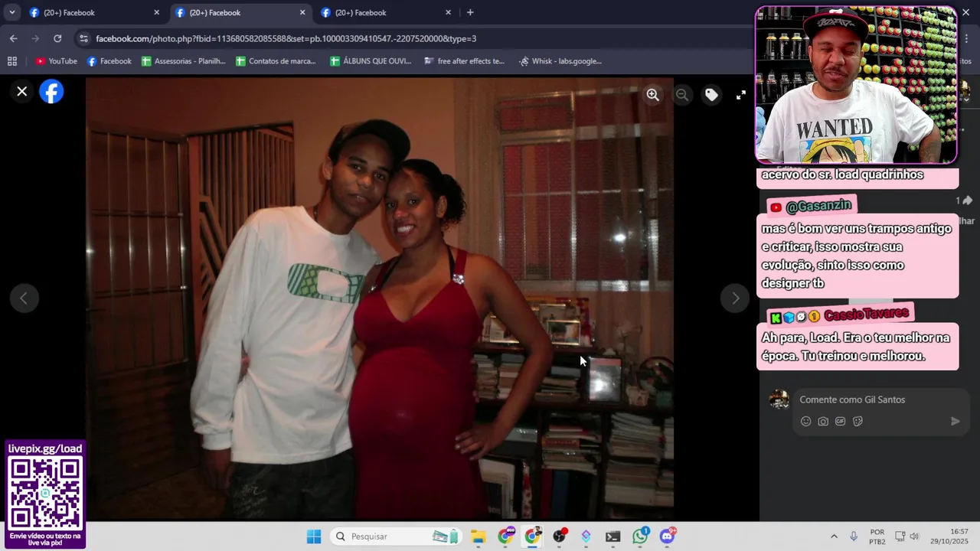Insert a GIF in the comment

(840, 421)
